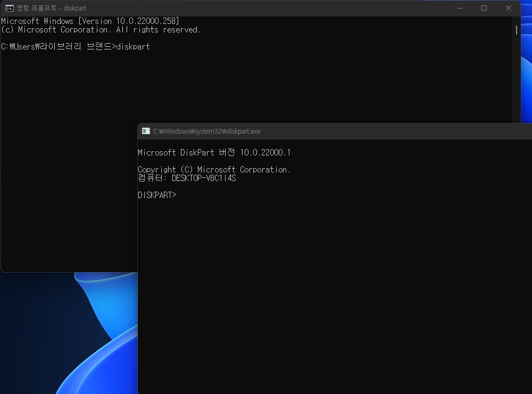Click the 'Microsoft Windows [Version 10.0.22000.258]' line
This screenshot has height=394, width=532.
(x=90, y=21)
